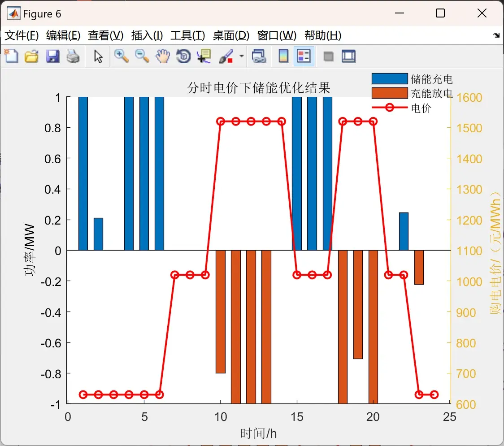Image resolution: width=504 pixels, height=446 pixels.
Task: Toggle Edit Plot arrow tool
Action: (x=98, y=56)
